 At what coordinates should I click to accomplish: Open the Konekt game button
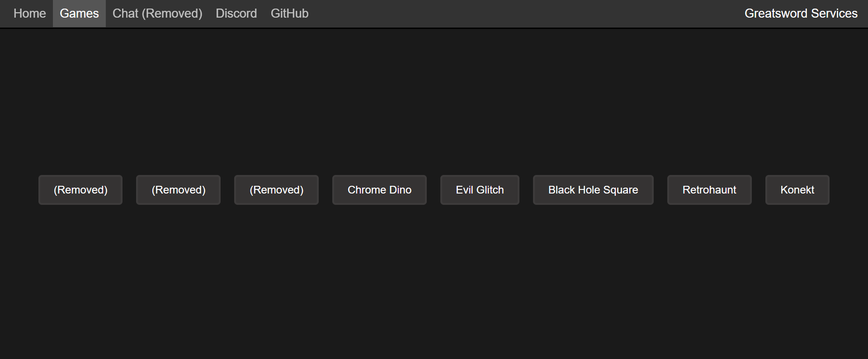pyautogui.click(x=797, y=190)
